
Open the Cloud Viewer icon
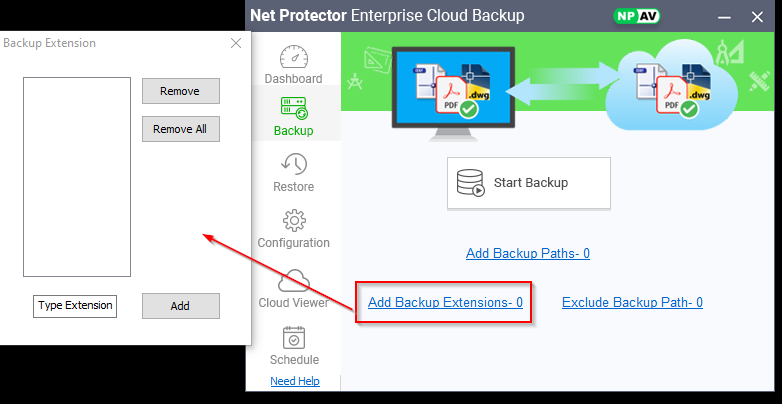pyautogui.click(x=293, y=281)
